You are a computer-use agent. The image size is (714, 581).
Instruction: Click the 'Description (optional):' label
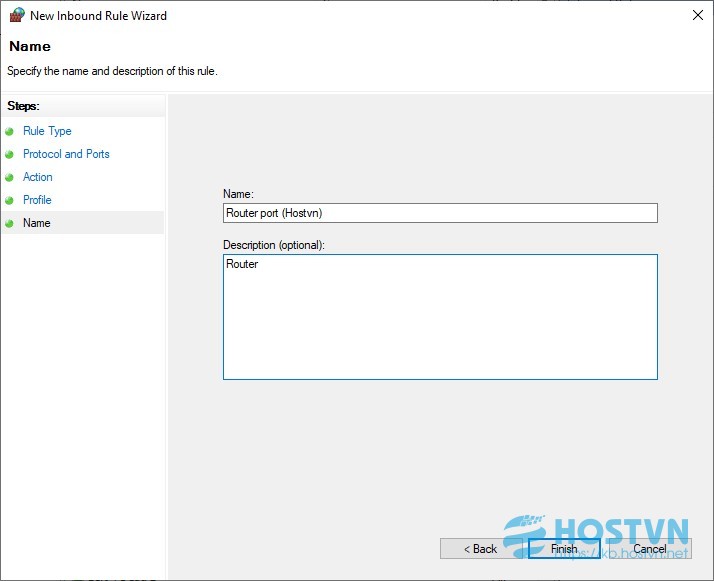pyautogui.click(x=274, y=245)
